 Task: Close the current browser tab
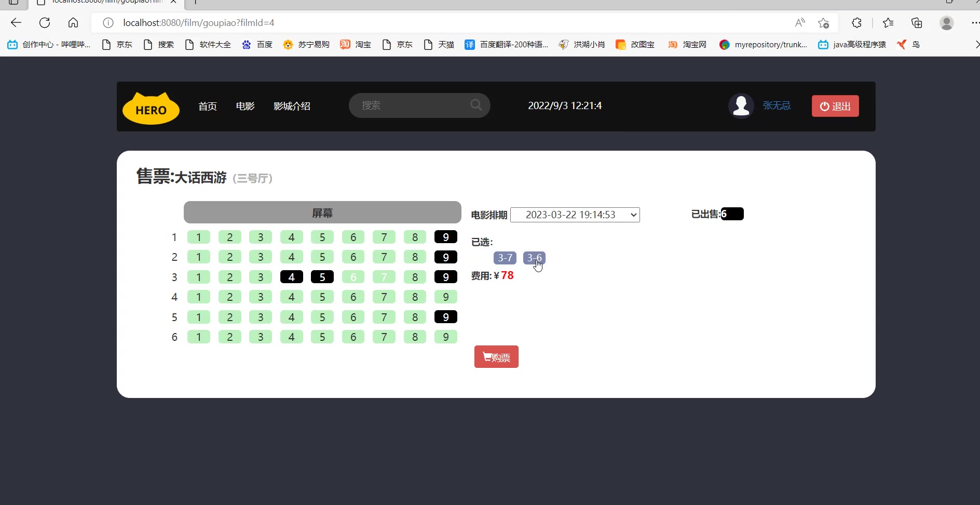click(173, 2)
